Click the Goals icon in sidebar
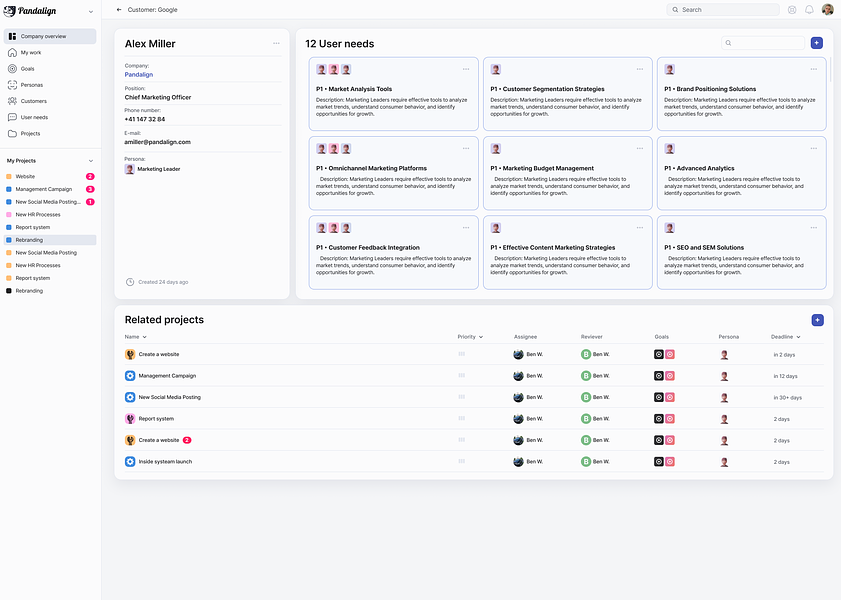Viewport: 841px width, 600px height. tap(12, 69)
